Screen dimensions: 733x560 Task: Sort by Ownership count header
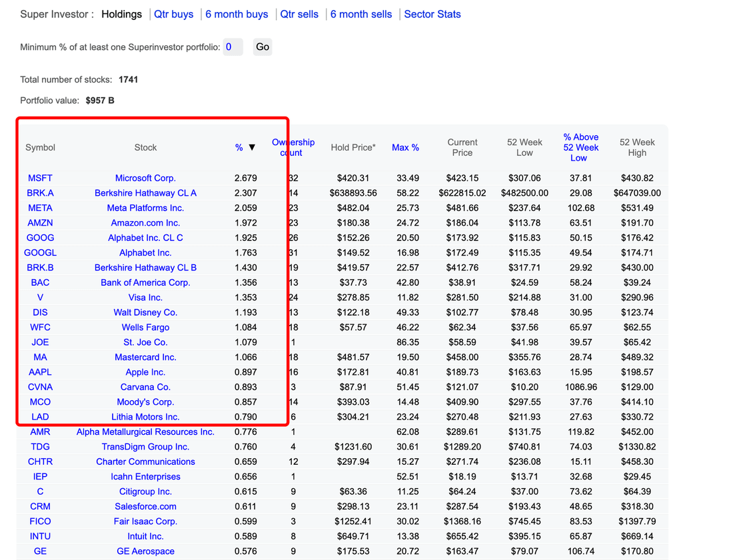pos(293,148)
